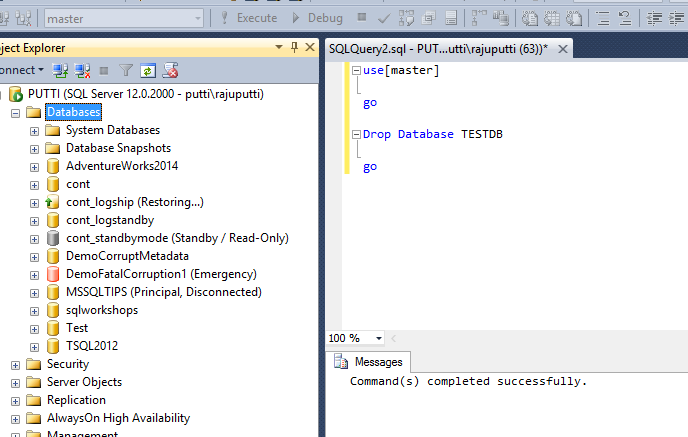
Task: Display Estimated Execution Plan icon
Action: (x=406, y=18)
